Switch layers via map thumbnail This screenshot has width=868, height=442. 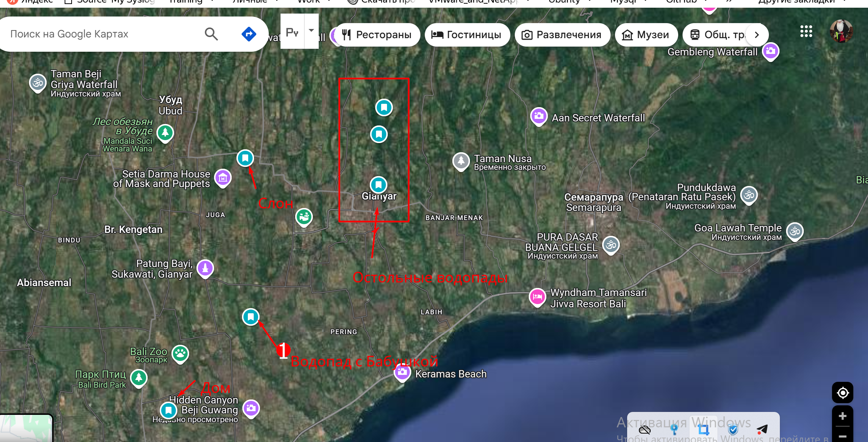click(x=26, y=429)
